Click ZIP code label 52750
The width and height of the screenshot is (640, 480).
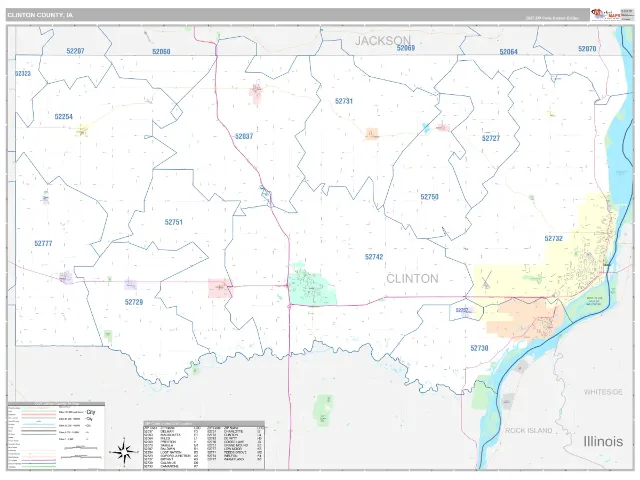coord(429,197)
